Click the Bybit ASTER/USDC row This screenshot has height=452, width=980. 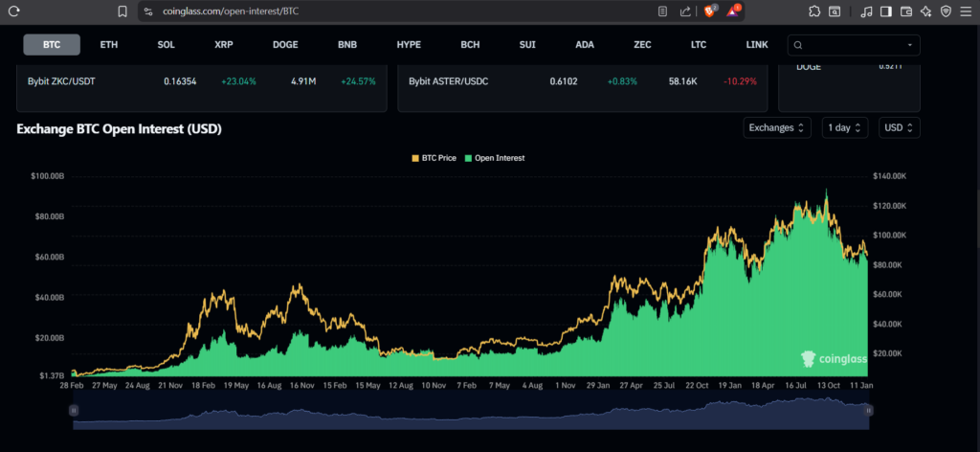[x=582, y=81]
